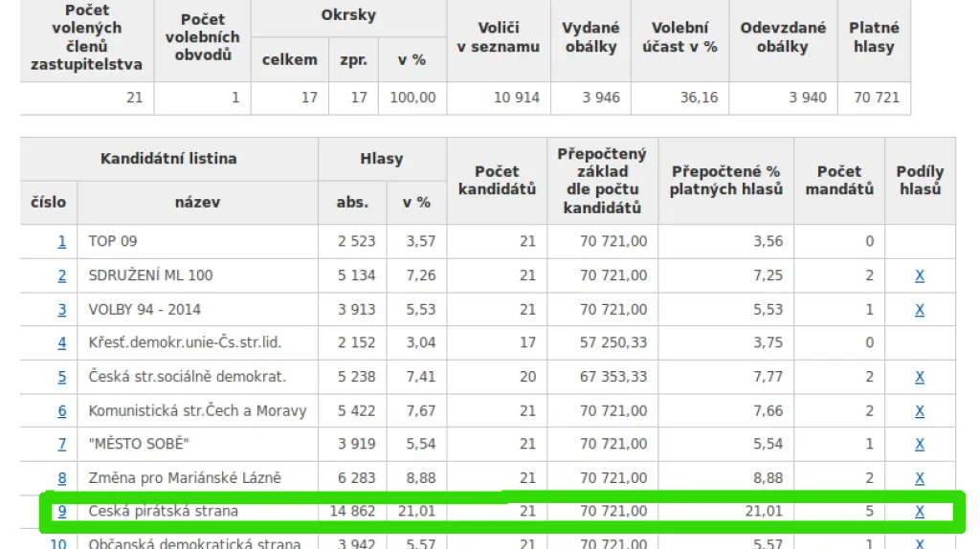
Task: Open vote shares X for SDRUŽENÍ ML 100
Action: [920, 275]
